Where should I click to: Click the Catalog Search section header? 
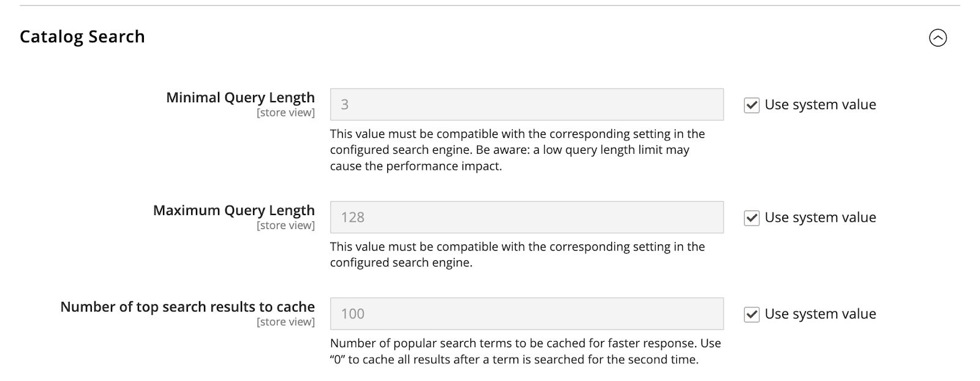[x=82, y=37]
